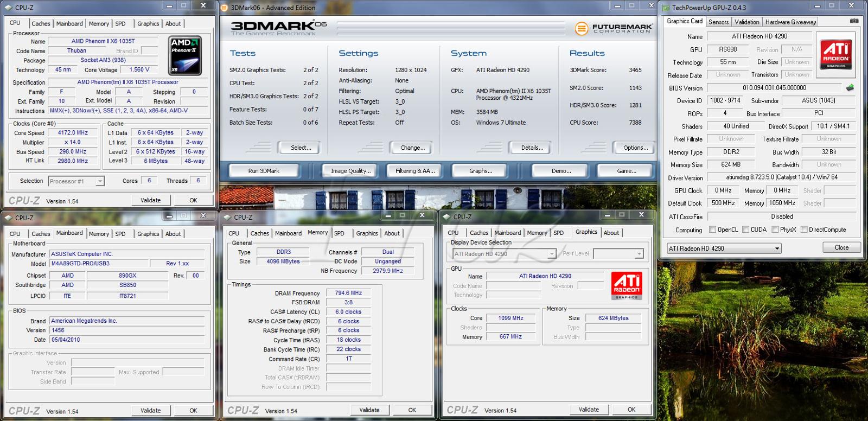Click OK in CPU-Z Memory window
The width and height of the screenshot is (868, 421).
coord(412,410)
